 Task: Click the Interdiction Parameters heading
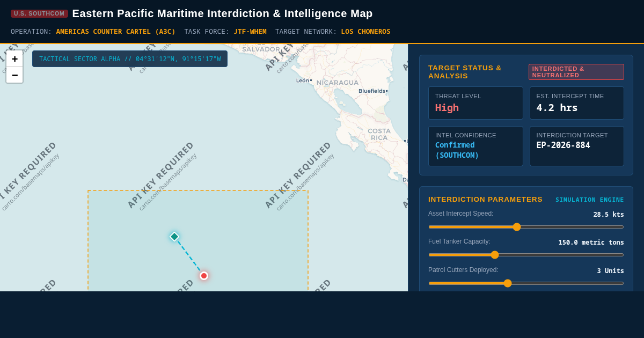(485, 200)
